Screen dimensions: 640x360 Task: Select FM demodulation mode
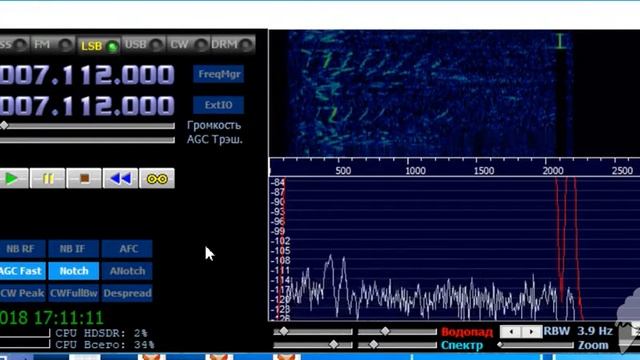53,44
